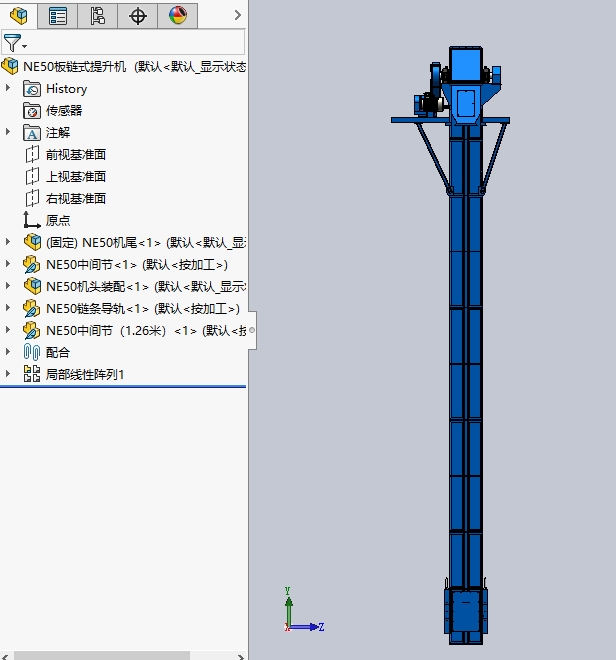Screen dimensions: 616x660
Task: Click the 原点 origin icon
Action: tap(32, 220)
